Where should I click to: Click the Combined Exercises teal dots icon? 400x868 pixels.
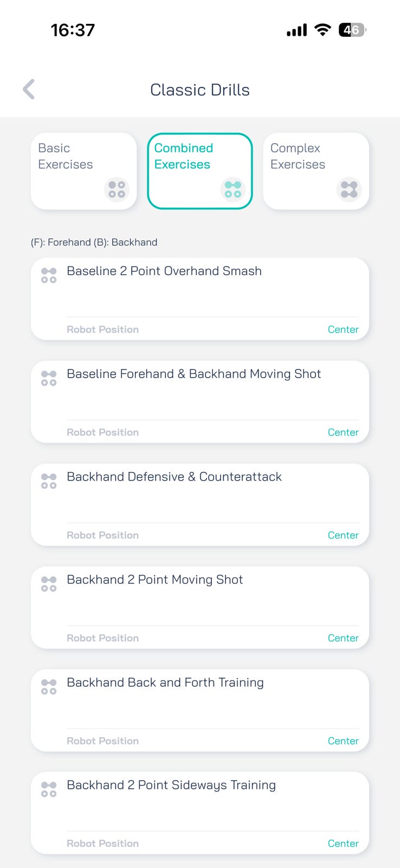click(x=233, y=189)
